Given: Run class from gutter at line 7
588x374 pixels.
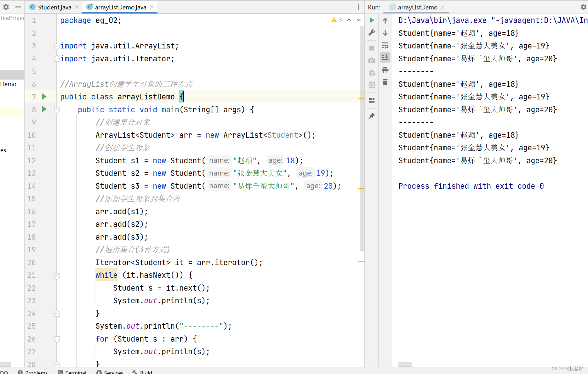Looking at the screenshot, I should click(x=44, y=97).
